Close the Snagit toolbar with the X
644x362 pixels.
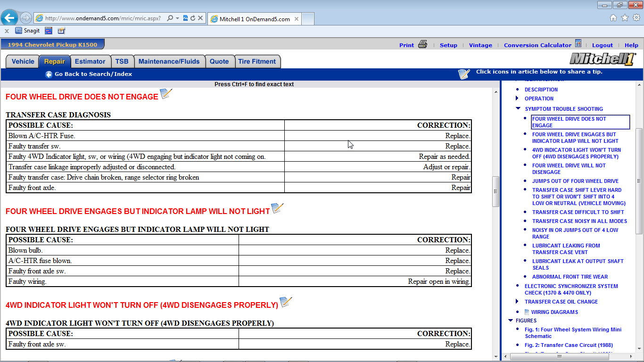coord(7,31)
